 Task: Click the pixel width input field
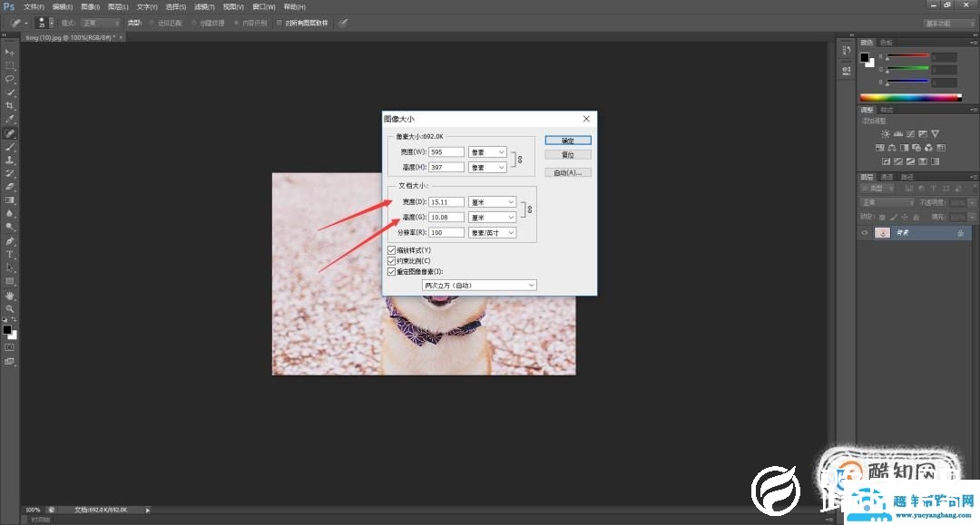pos(446,151)
